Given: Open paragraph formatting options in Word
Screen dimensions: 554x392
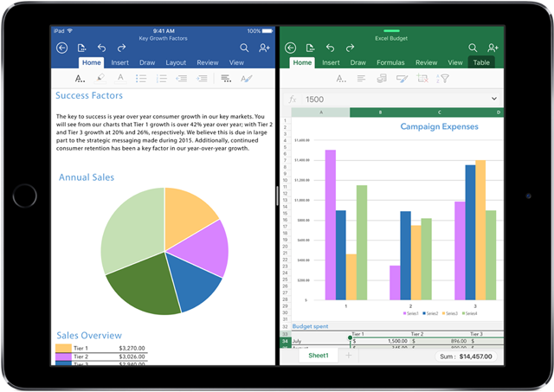Looking at the screenshot, I should [x=226, y=79].
